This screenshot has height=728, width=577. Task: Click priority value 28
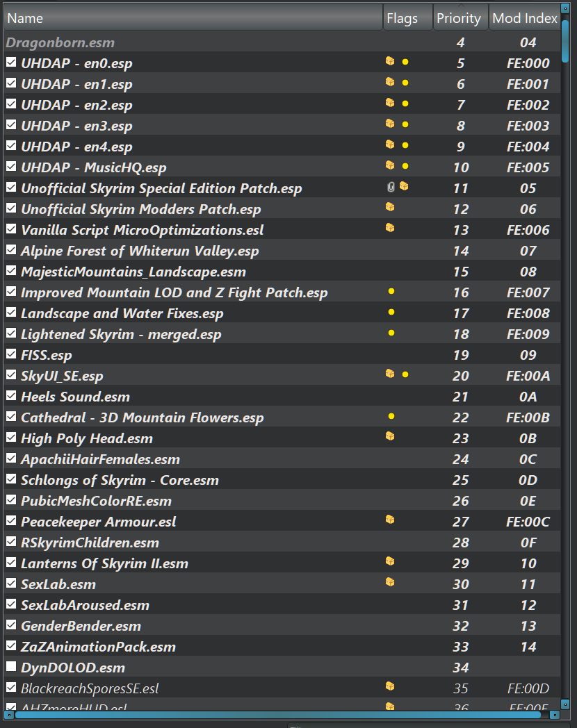[x=460, y=543]
